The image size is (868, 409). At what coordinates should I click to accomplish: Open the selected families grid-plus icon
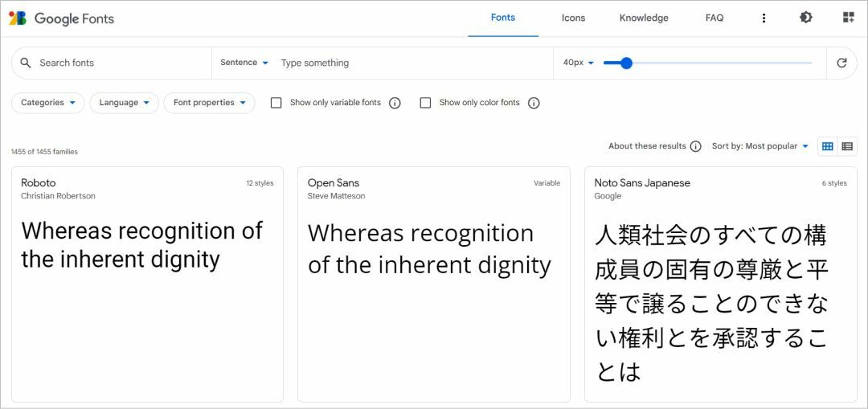coord(848,18)
